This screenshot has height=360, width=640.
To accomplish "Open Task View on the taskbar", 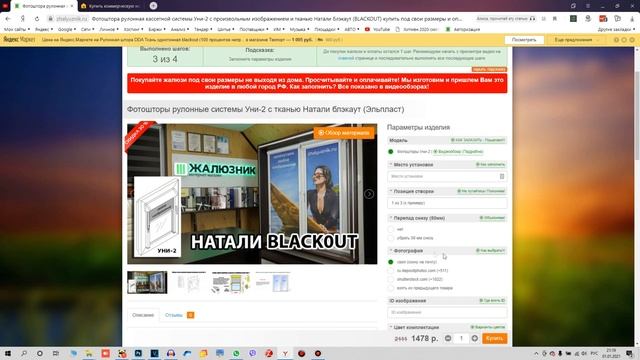I will click(x=56, y=353).
